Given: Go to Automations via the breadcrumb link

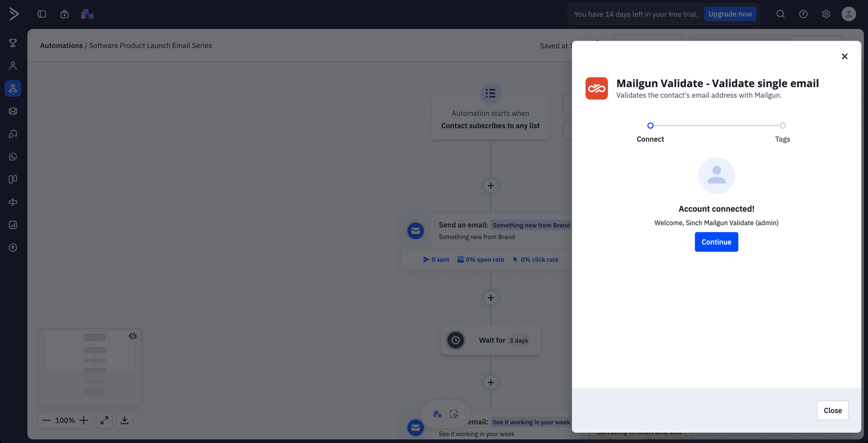Looking at the screenshot, I should click(x=61, y=46).
